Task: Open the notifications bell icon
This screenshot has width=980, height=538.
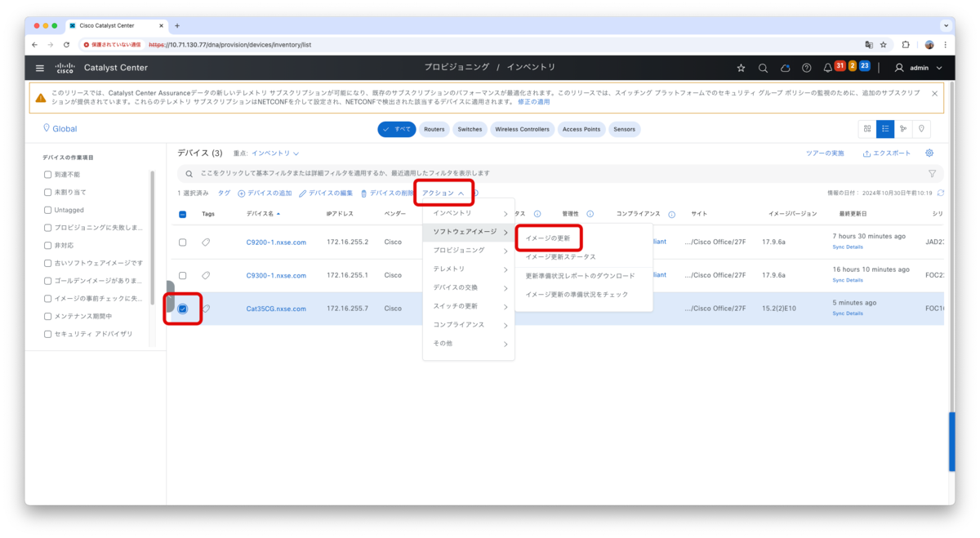Action: pos(827,68)
